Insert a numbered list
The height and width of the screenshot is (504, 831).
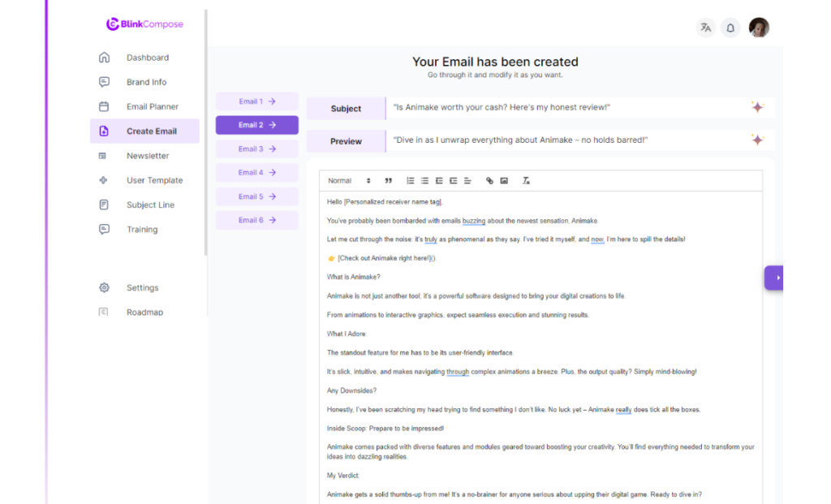pos(410,181)
